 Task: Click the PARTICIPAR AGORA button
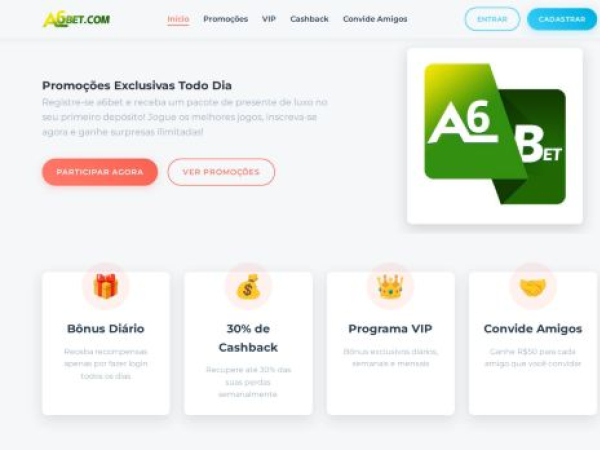click(x=100, y=172)
